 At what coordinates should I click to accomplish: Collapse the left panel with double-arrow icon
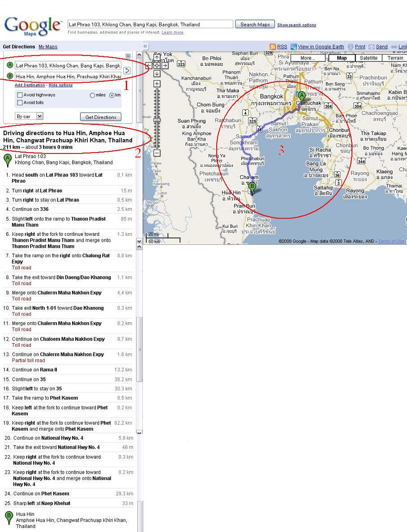click(145, 47)
